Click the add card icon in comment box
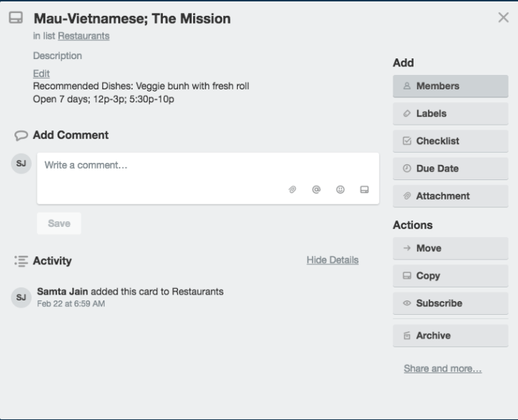Screen dimensions: 518x420 [x=365, y=189]
